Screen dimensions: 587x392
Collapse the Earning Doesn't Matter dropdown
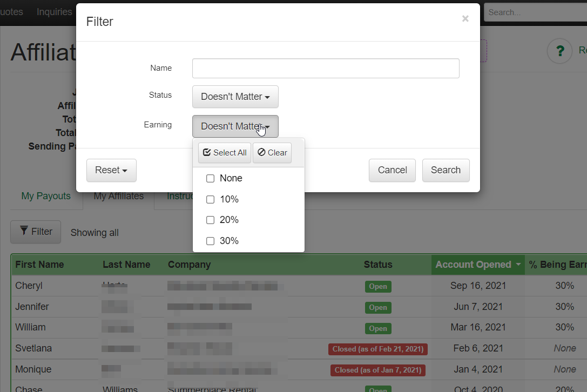point(235,126)
